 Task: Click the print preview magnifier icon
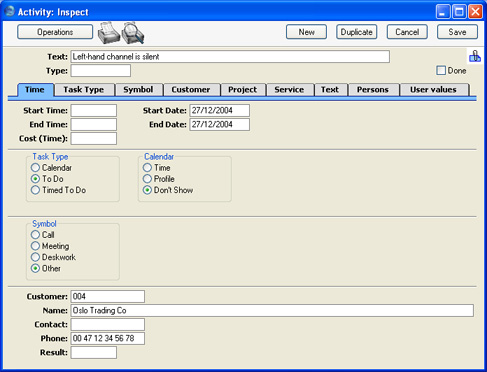pos(133,33)
